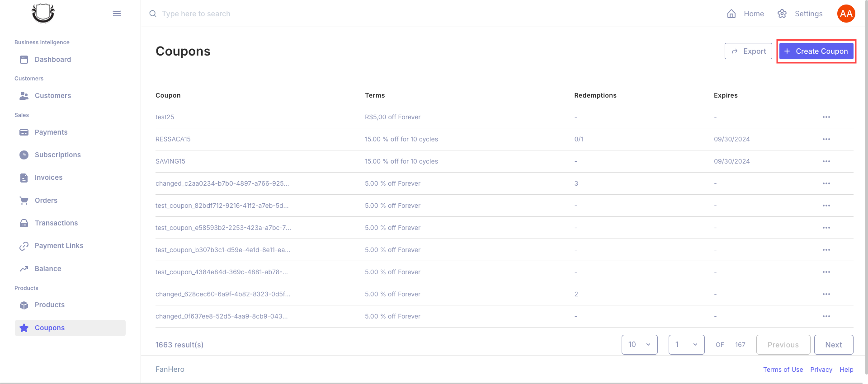Open three-dot menu for test_coupon_4384e84d
This screenshot has width=868, height=384.
pos(826,272)
